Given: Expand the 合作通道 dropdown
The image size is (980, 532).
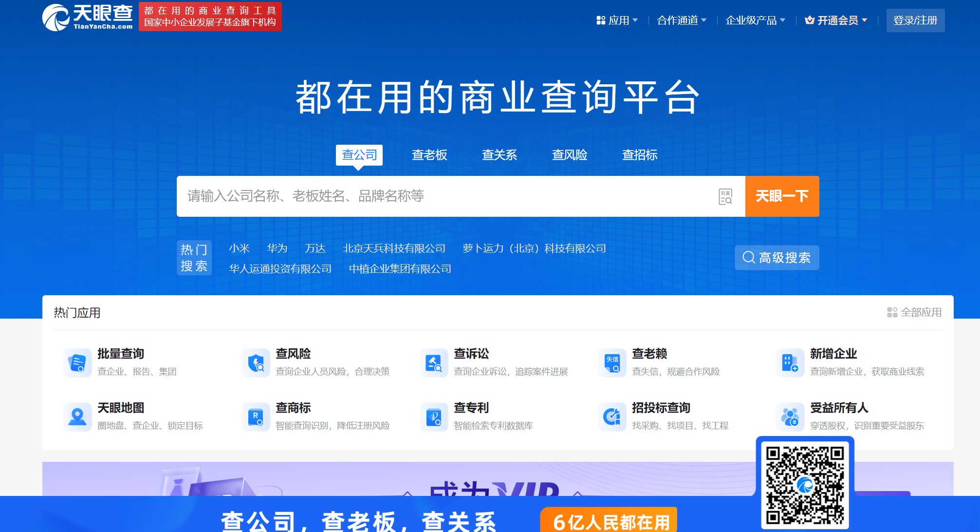Looking at the screenshot, I should [x=682, y=20].
